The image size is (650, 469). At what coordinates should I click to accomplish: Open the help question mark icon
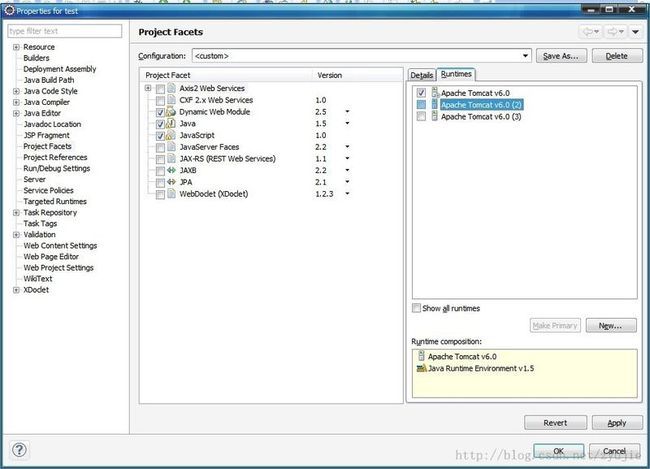point(19,450)
